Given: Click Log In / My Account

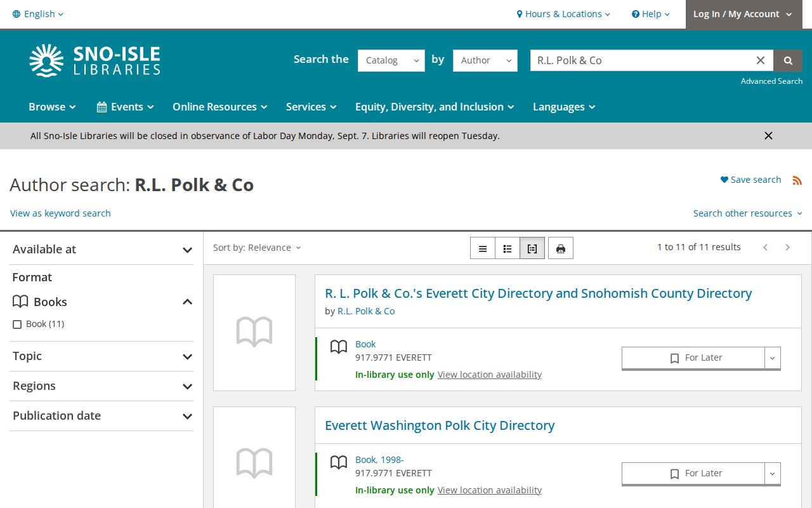Looking at the screenshot, I should 743,14.
